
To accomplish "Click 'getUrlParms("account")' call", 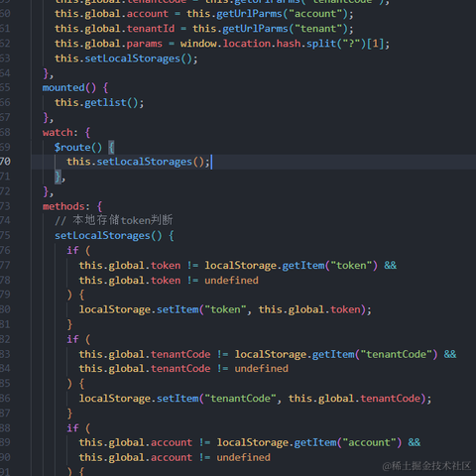I will (x=282, y=14).
